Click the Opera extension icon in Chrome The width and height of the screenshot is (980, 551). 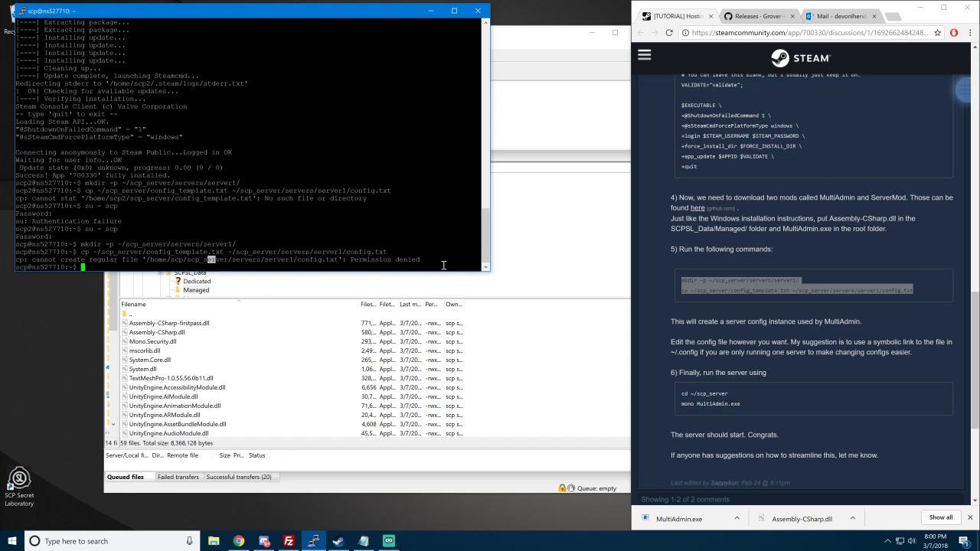click(954, 33)
